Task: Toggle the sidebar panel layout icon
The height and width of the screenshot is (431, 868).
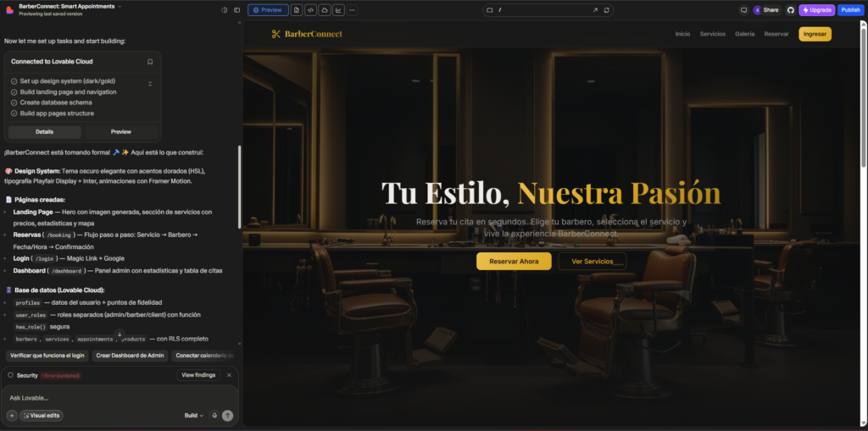Action: [x=237, y=10]
